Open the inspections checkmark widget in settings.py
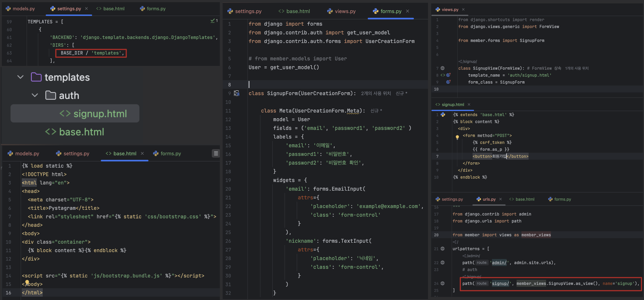This screenshot has width=644, height=300. 214,21
